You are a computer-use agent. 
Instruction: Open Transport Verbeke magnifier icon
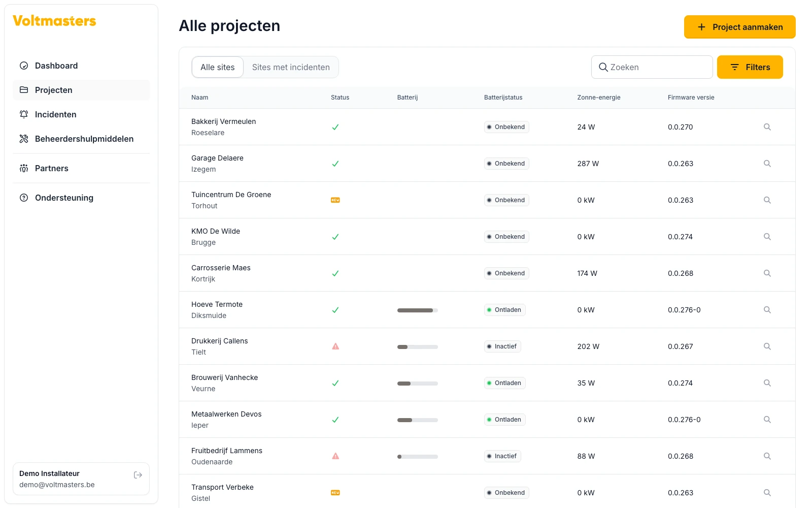[767, 493]
